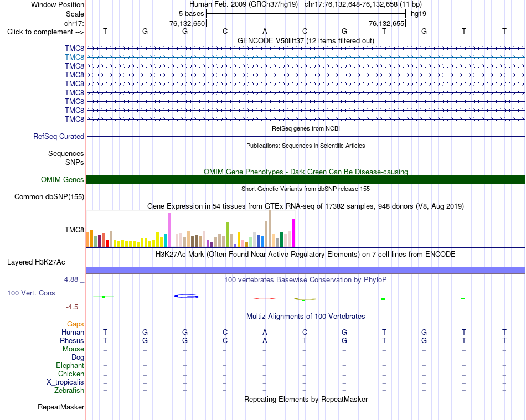Select the Human alignment row label
This screenshot has height=420, width=526.
click(73, 332)
